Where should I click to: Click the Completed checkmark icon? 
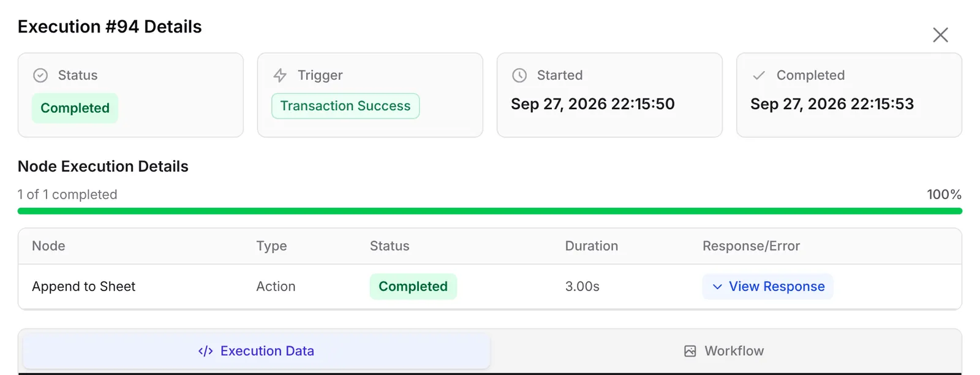[x=759, y=75]
